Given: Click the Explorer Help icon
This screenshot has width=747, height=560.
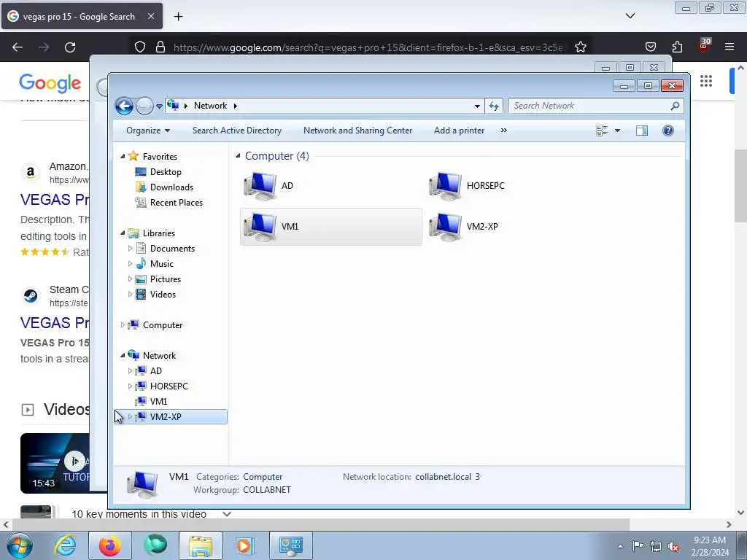Looking at the screenshot, I should pos(668,131).
